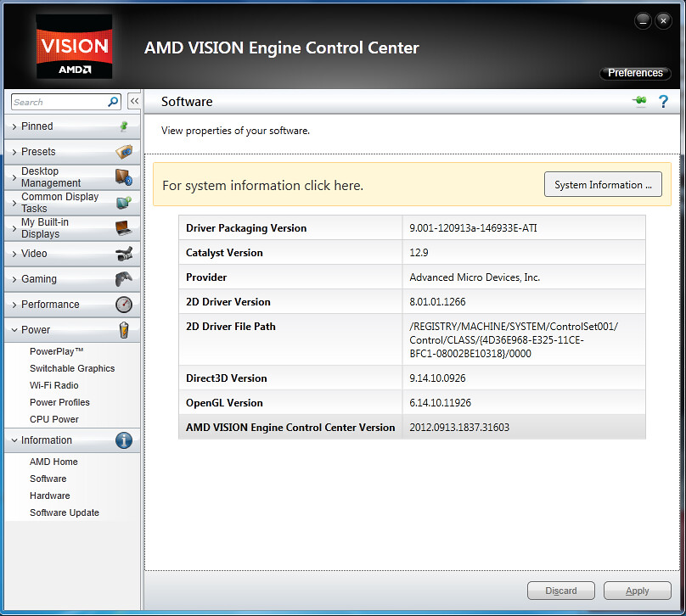Viewport: 686px width, 616px height.
Task: Collapse the Power section
Action: click(72, 330)
